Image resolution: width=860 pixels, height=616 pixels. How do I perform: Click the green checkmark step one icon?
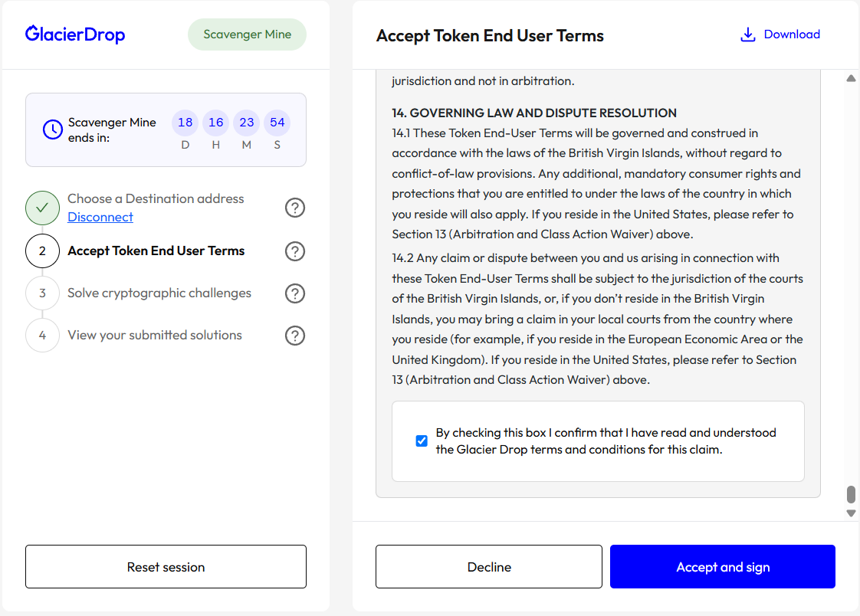click(x=42, y=208)
